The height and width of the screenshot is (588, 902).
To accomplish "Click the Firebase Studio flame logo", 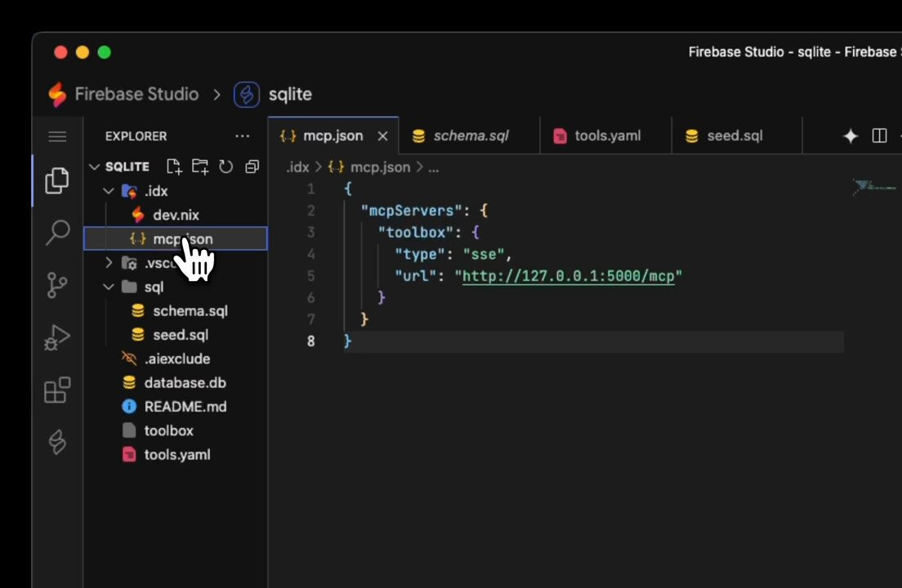I will click(57, 94).
